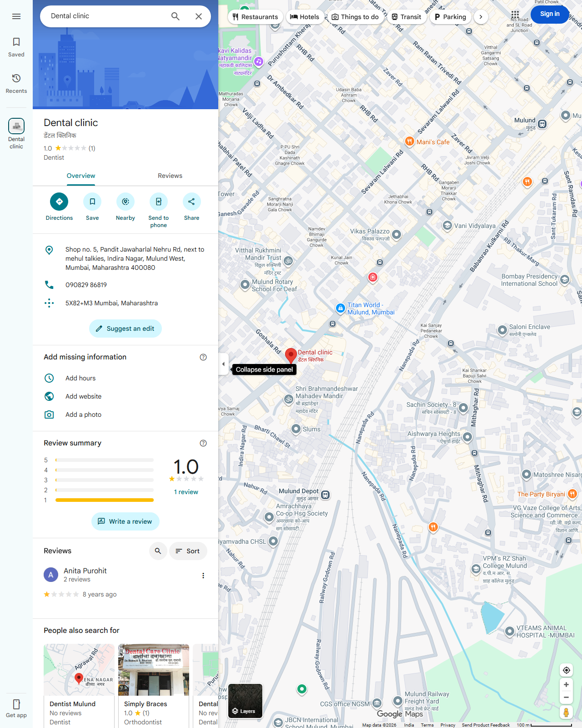Click the search magnifier icon
The width and height of the screenshot is (582, 728).
(x=175, y=16)
